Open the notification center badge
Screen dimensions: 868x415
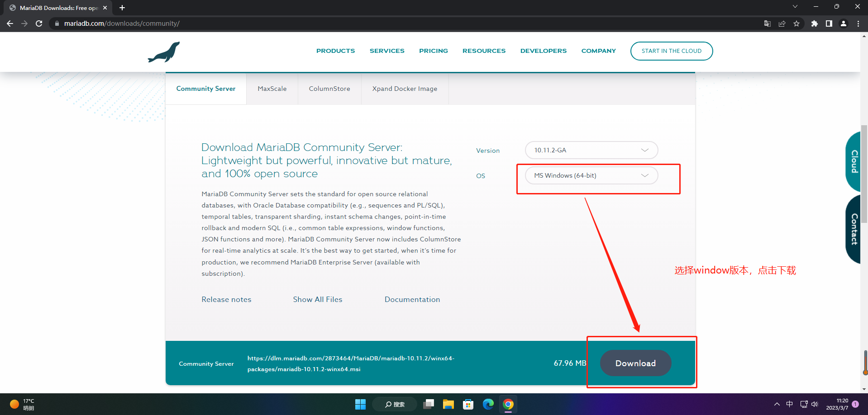pos(855,404)
